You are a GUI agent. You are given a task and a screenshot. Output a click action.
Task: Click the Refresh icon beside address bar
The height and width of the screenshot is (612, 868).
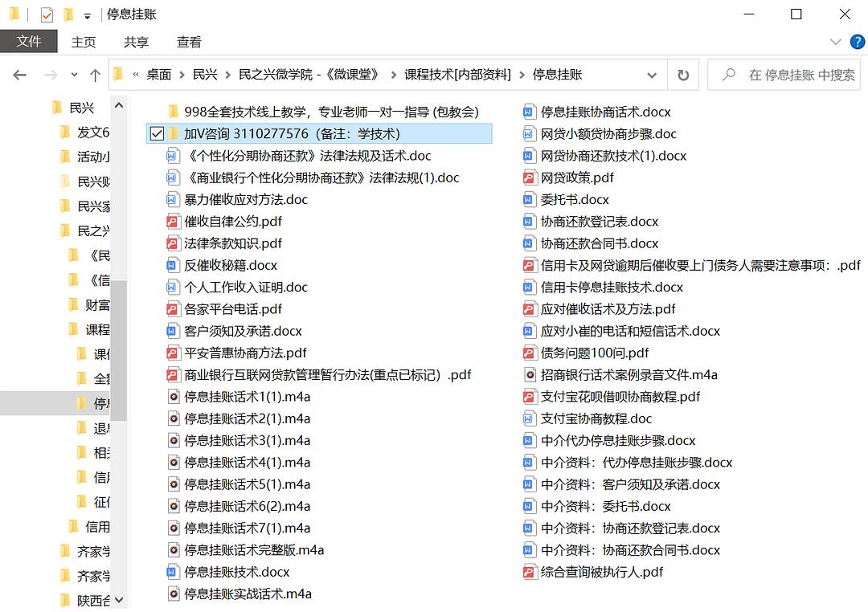pyautogui.click(x=682, y=74)
